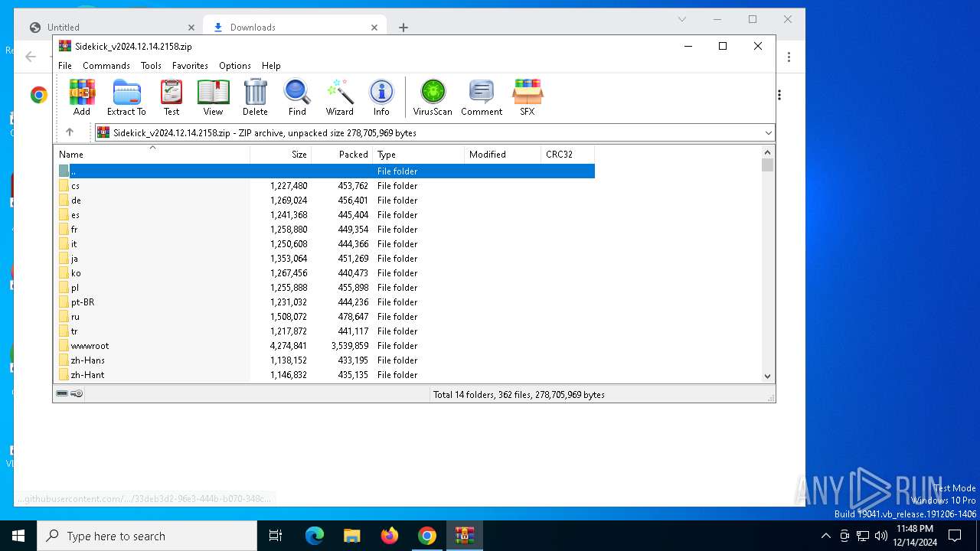Open the Comment icon
Viewport: 980px width, 551px height.
[482, 97]
